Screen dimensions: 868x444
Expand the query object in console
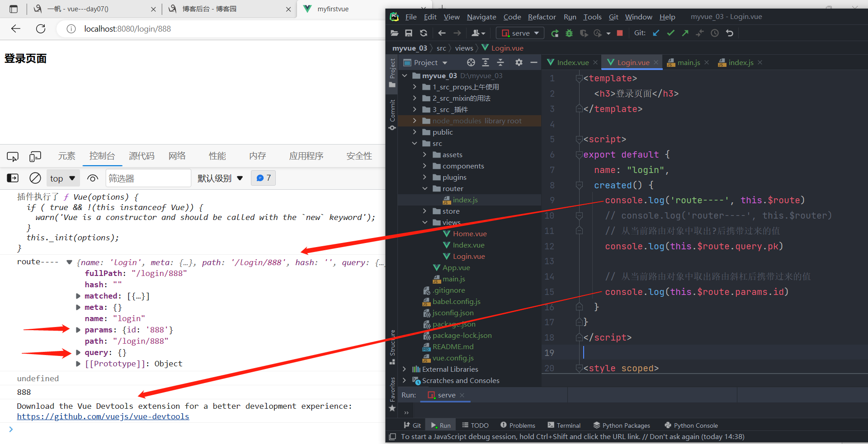pyautogui.click(x=78, y=352)
